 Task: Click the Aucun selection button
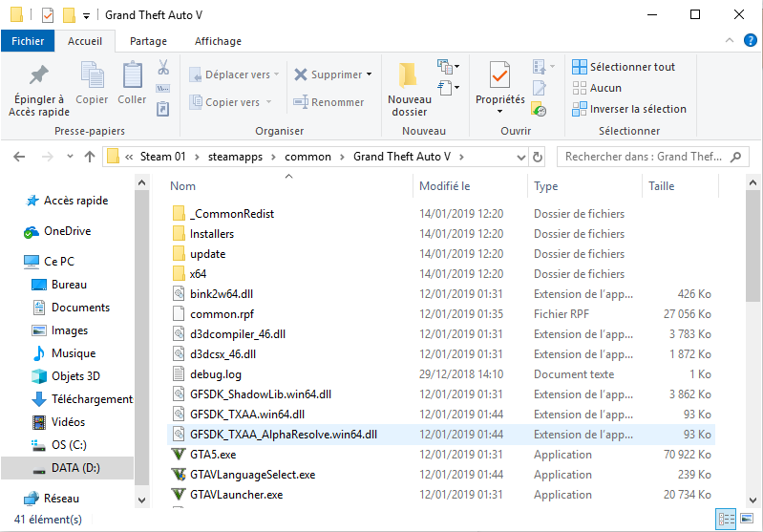click(x=597, y=88)
